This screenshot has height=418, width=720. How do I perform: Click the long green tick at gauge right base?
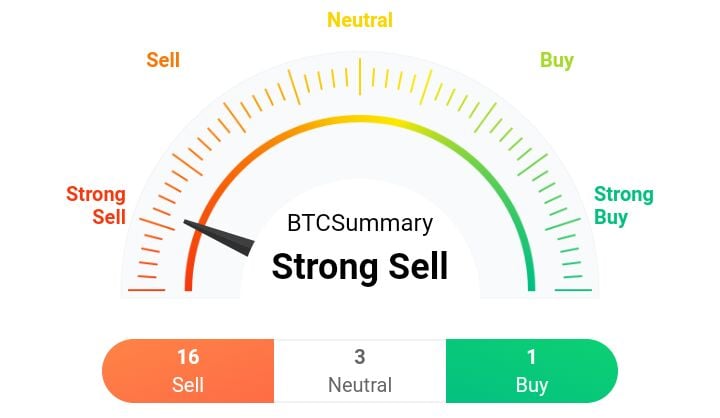tap(574, 290)
